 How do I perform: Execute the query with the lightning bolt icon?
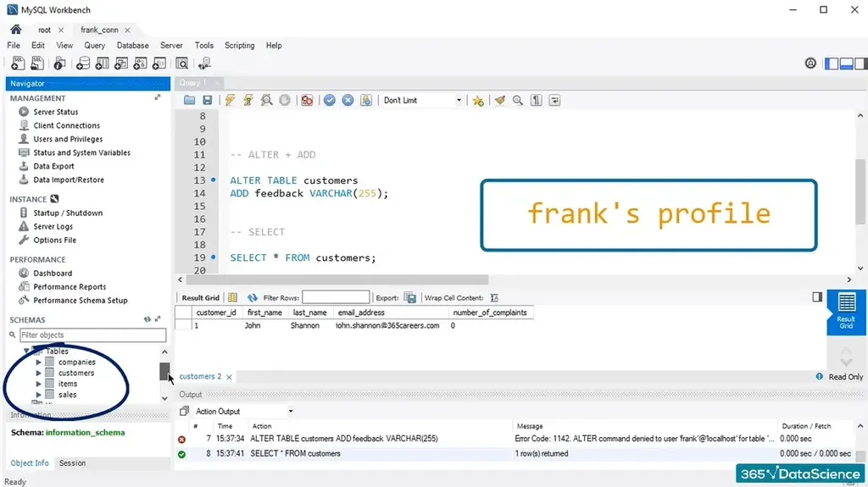click(229, 100)
